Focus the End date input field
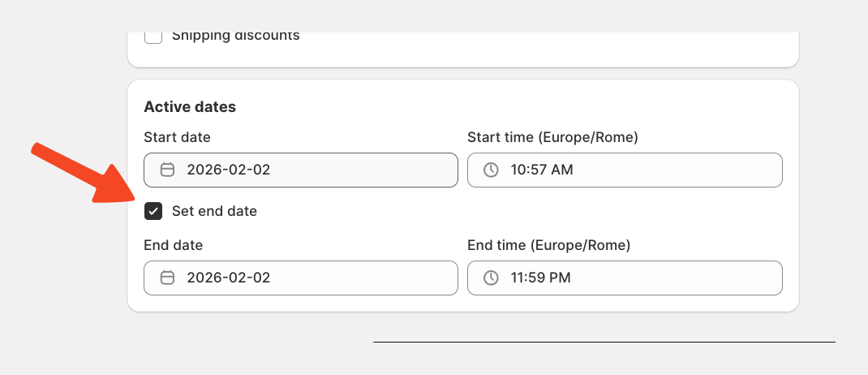The image size is (868, 375). (300, 278)
